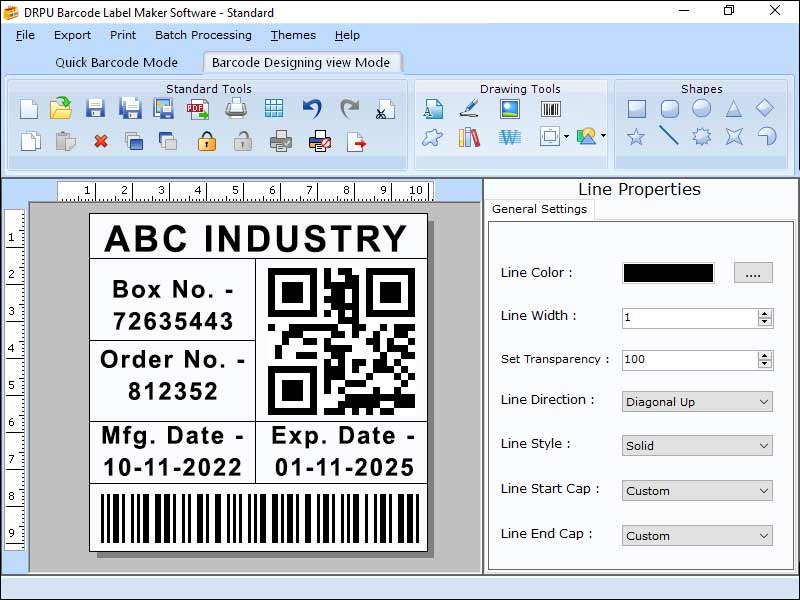Select the Ellipse shape tool

702,108
